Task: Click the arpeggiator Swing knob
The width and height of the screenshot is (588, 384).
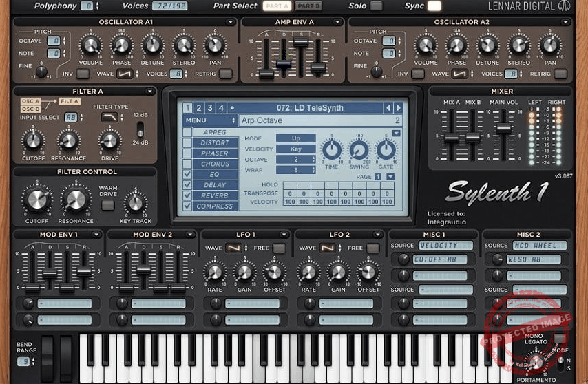Action: coord(359,150)
